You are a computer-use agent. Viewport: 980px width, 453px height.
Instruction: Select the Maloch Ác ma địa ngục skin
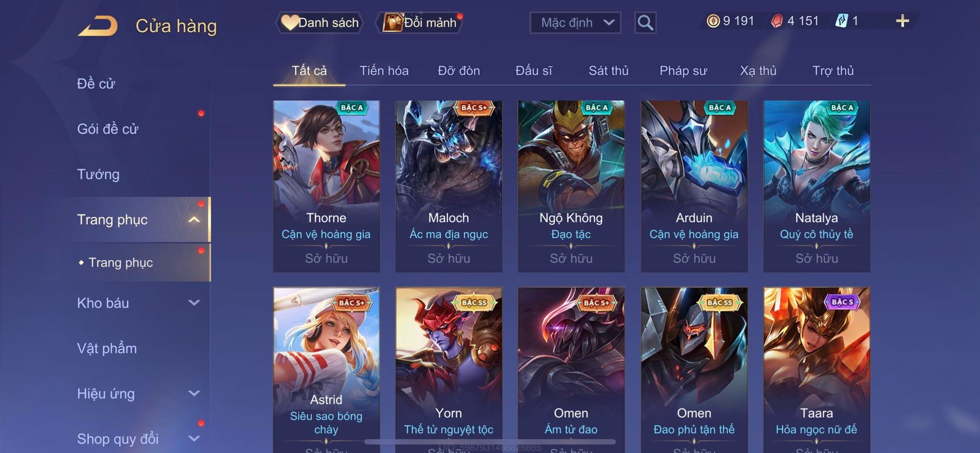448,186
